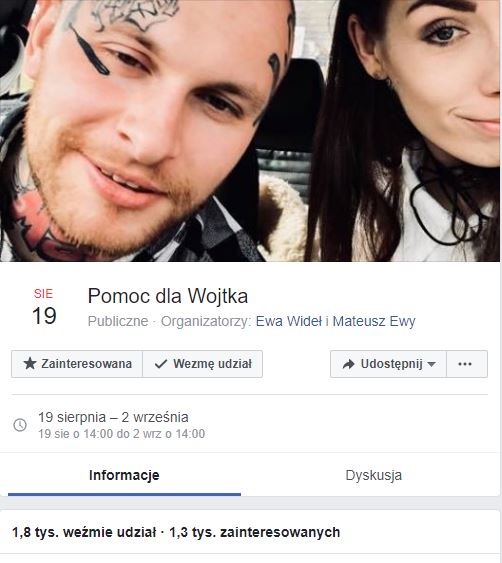
Task: Open the three-dots more options button
Action: [x=467, y=364]
